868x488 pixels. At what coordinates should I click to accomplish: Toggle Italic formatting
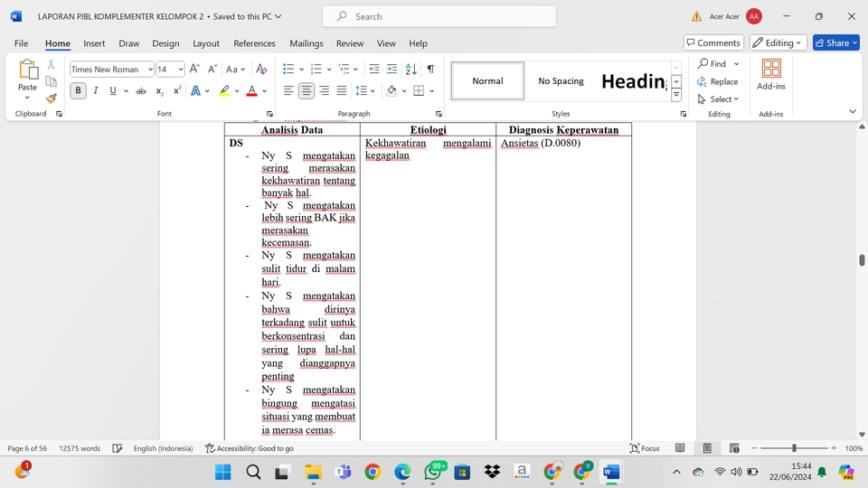[x=96, y=90]
